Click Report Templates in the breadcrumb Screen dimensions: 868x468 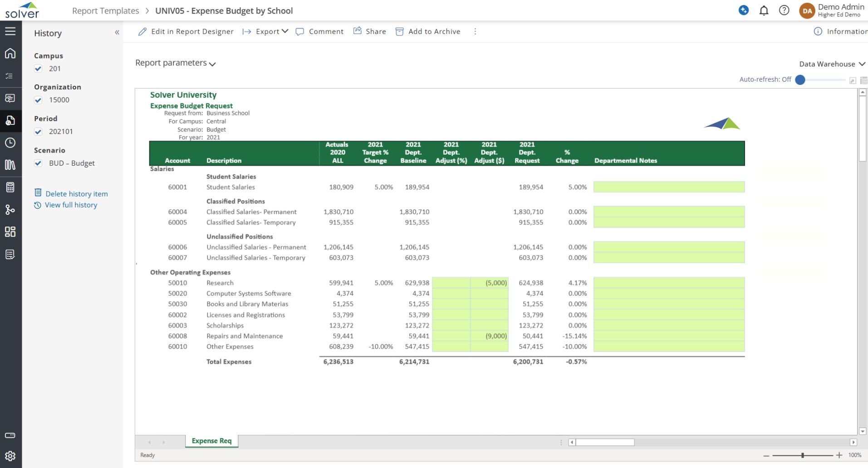click(x=105, y=10)
